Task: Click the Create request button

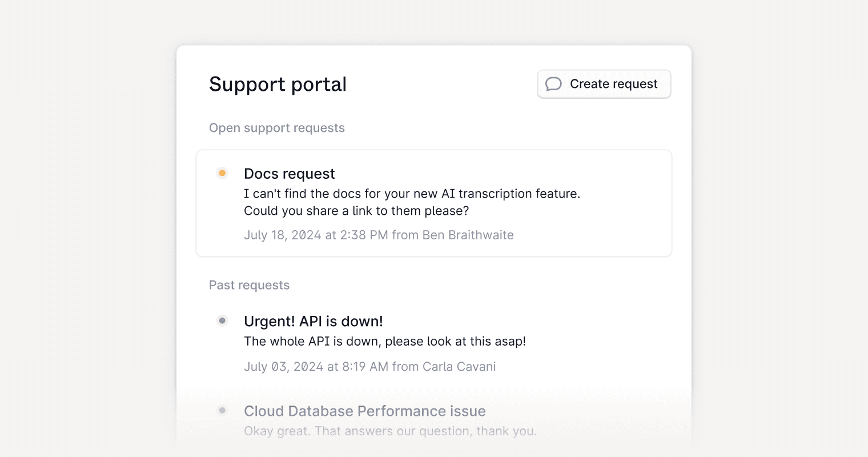Action: pyautogui.click(x=604, y=84)
